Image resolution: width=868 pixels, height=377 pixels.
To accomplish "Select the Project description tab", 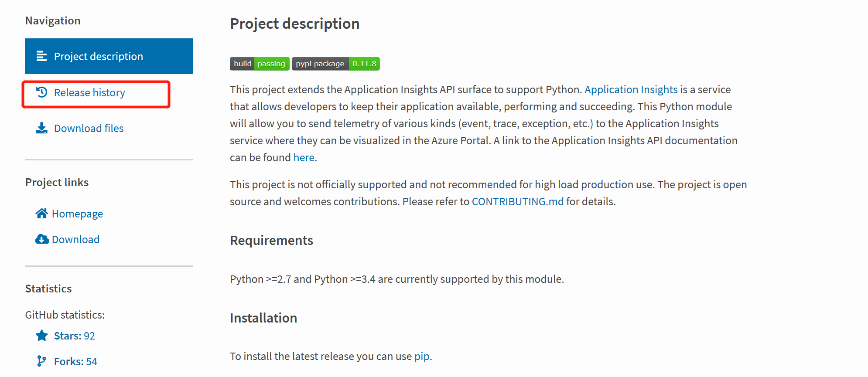I will [109, 56].
